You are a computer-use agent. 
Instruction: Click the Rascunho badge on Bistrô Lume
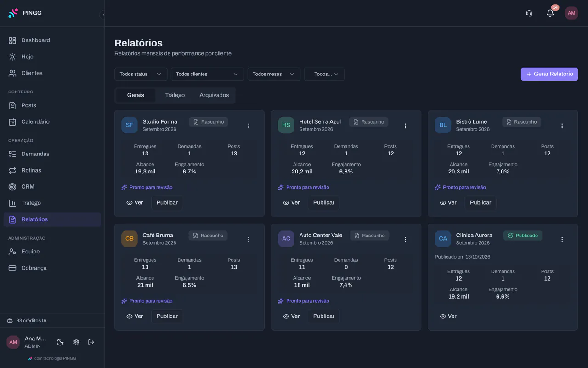pos(521,122)
